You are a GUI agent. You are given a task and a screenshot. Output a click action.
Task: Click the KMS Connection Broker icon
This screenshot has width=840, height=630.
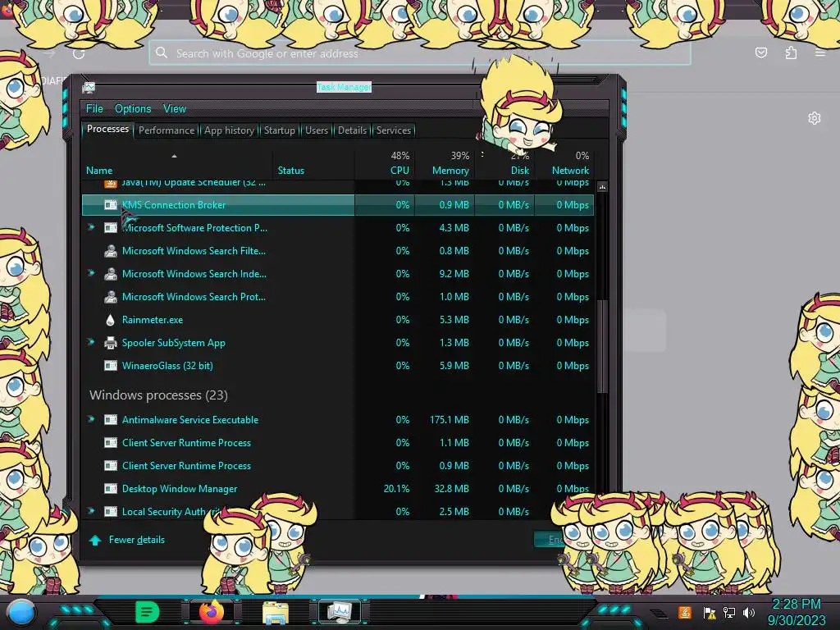pyautogui.click(x=111, y=204)
